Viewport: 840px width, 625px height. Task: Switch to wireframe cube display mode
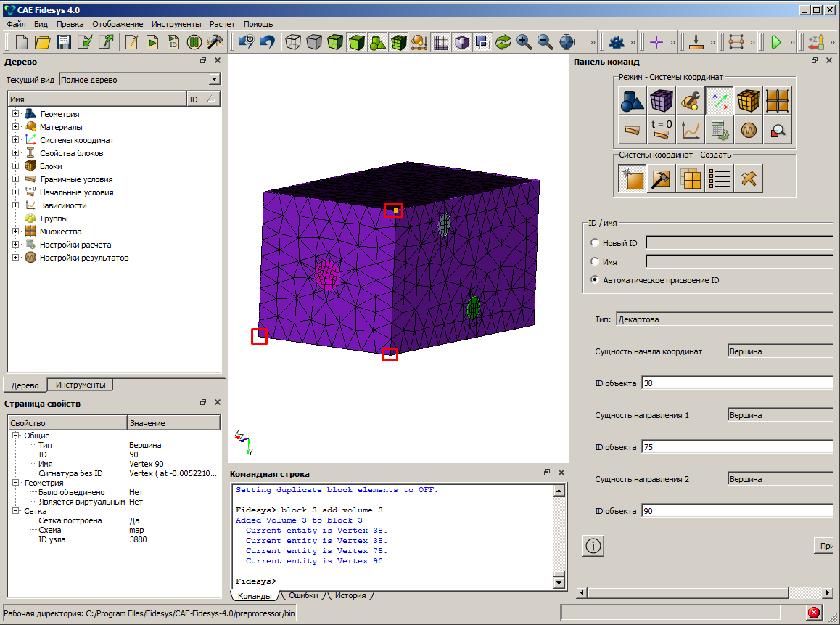coord(293,42)
